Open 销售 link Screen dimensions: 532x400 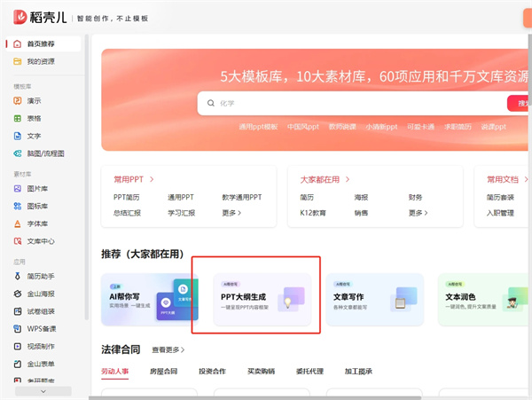pos(361,213)
